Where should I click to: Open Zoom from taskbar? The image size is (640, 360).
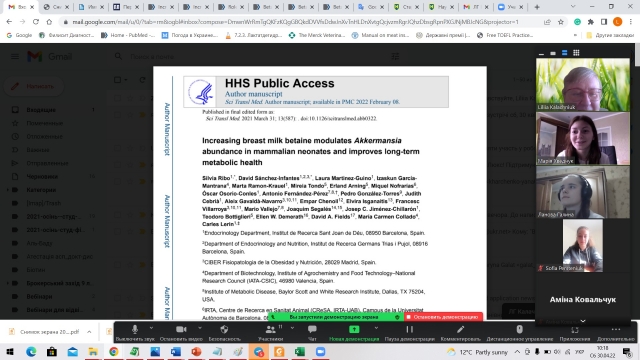[320, 351]
